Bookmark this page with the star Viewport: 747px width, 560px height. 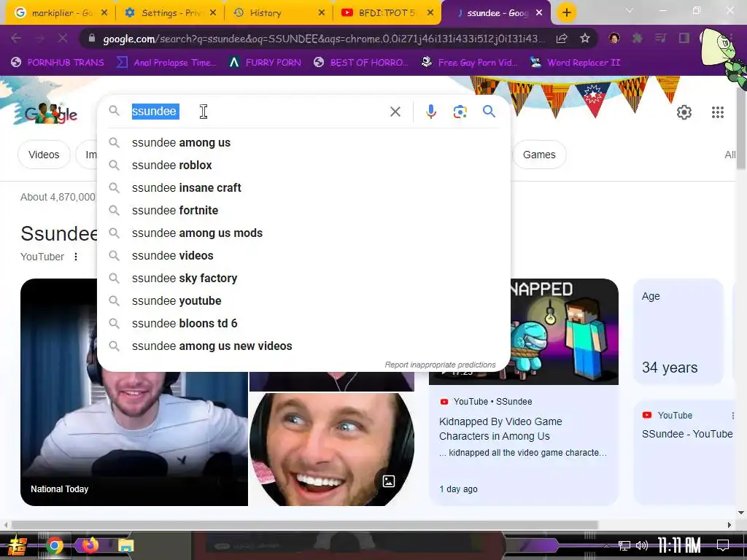[x=585, y=38]
